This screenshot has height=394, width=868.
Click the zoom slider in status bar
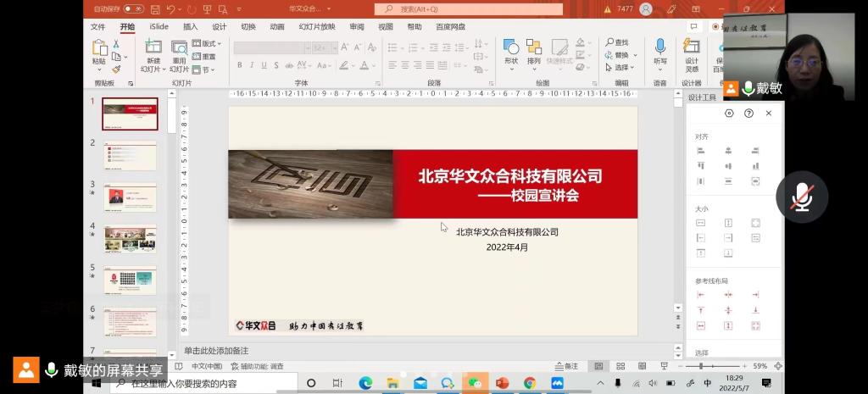pos(712,366)
